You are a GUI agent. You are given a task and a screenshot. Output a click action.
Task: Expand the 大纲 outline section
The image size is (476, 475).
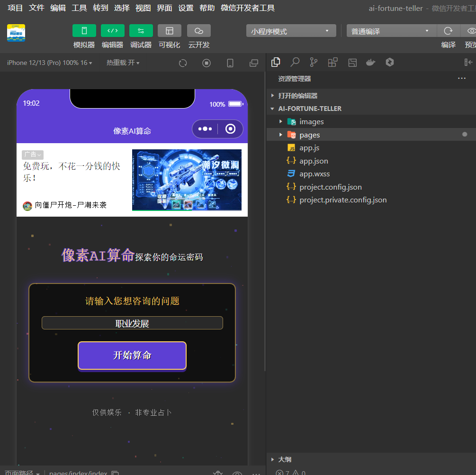371,459
